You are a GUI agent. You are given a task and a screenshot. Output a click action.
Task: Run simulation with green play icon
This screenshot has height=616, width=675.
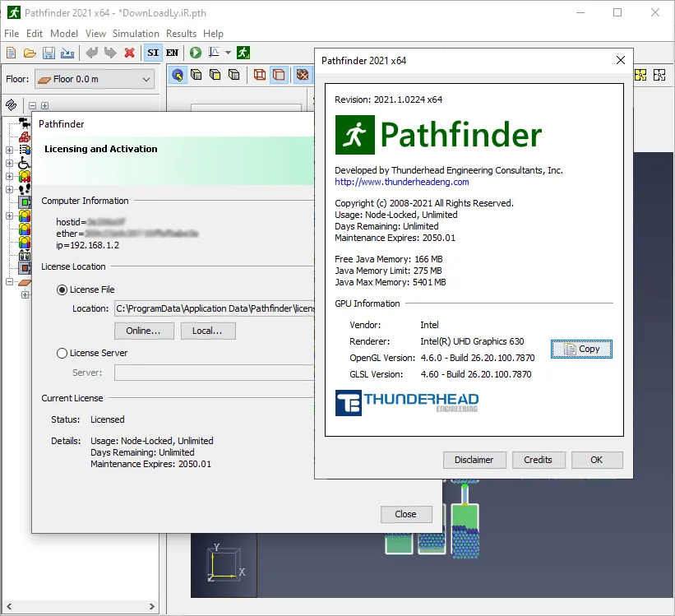[196, 53]
